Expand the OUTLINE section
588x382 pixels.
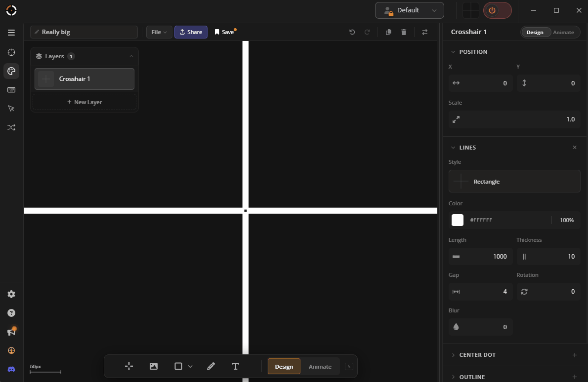453,377
